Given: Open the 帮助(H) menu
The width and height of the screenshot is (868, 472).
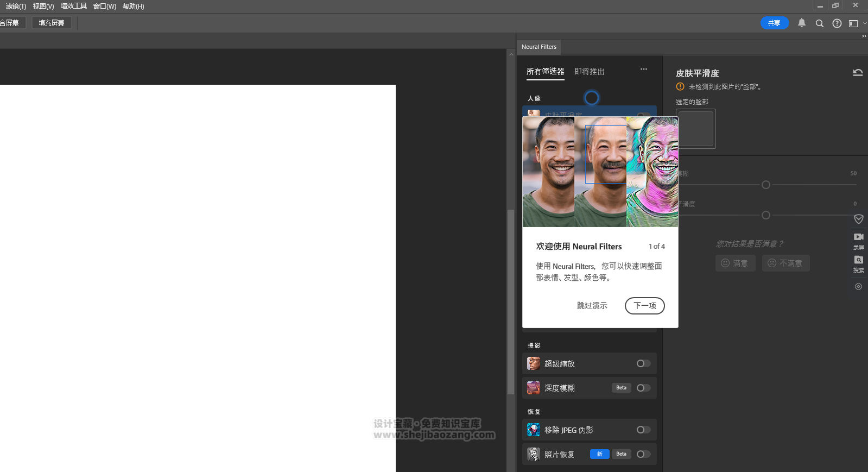Looking at the screenshot, I should click(x=133, y=7).
